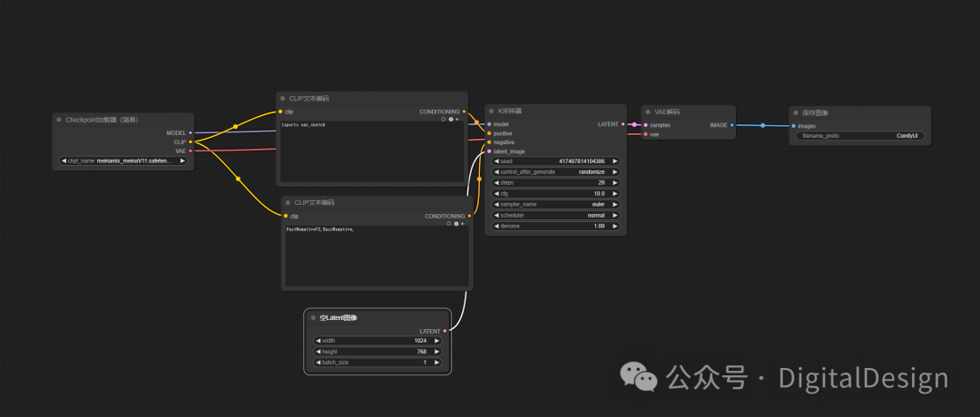
Task: Click the MODEL output socket on the Checkpoint loader
Action: click(x=190, y=133)
